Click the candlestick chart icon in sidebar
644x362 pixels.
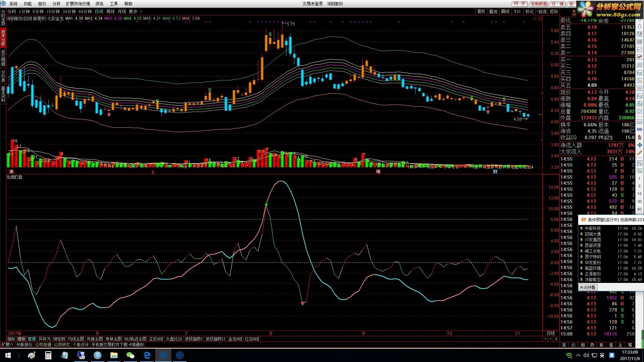point(640,57)
